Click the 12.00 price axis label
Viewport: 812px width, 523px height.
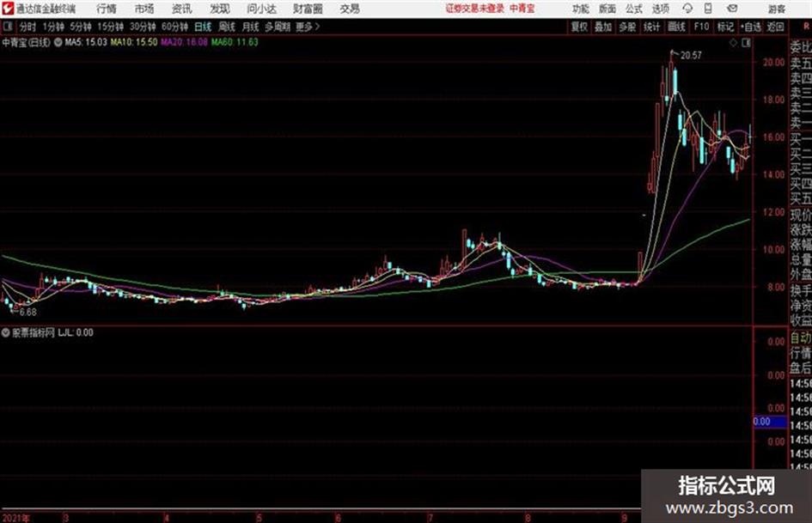pyautogui.click(x=773, y=212)
